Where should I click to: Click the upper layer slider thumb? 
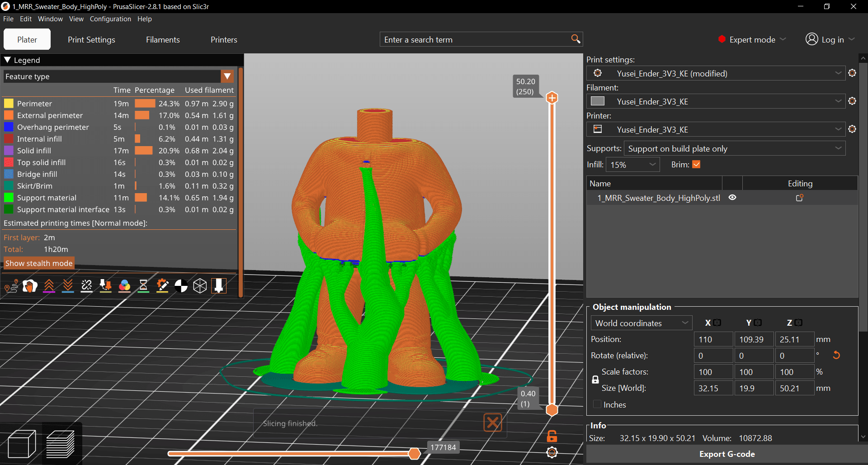click(x=552, y=98)
